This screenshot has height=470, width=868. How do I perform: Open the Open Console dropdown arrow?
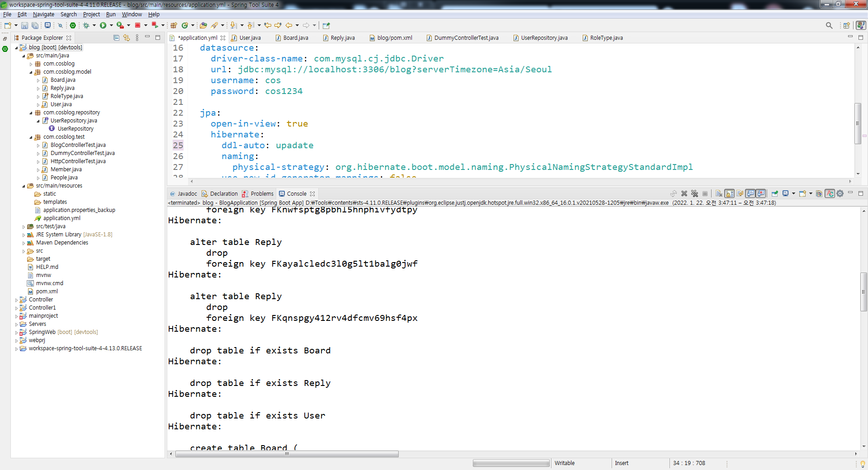(x=811, y=193)
